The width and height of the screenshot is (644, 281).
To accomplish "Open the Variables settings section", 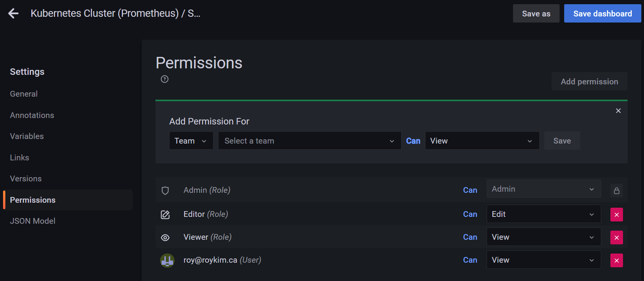I will click(27, 136).
